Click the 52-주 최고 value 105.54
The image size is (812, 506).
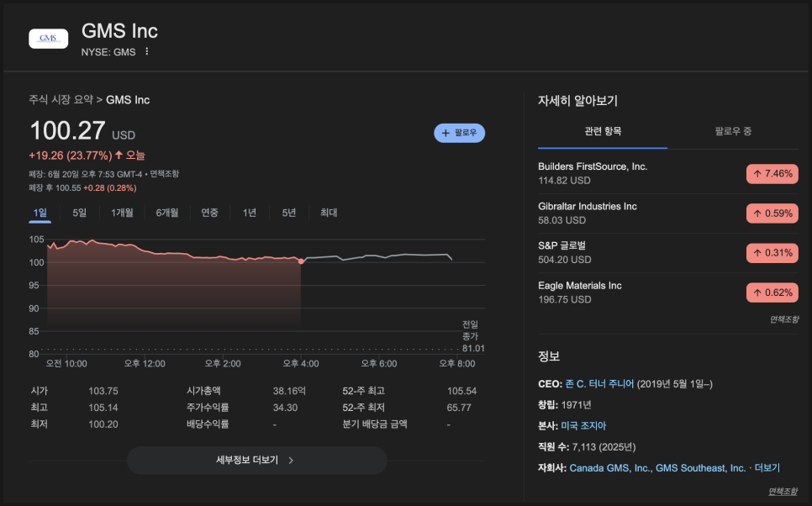[461, 391]
